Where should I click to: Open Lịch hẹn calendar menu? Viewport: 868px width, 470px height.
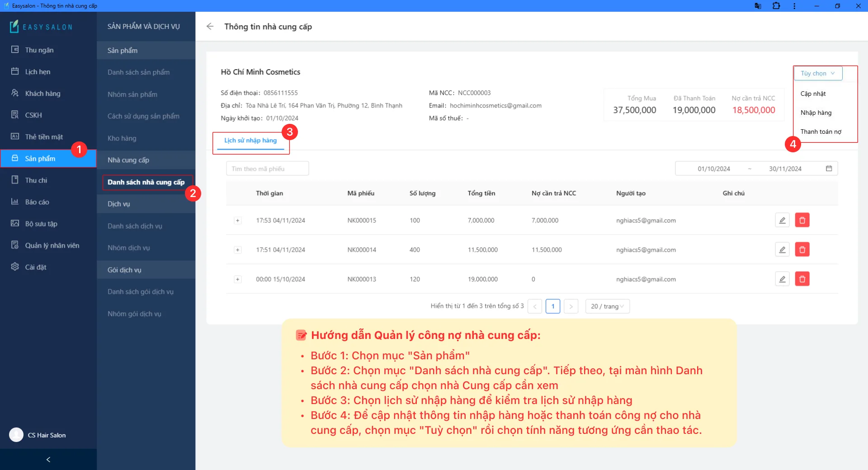pyautogui.click(x=48, y=72)
